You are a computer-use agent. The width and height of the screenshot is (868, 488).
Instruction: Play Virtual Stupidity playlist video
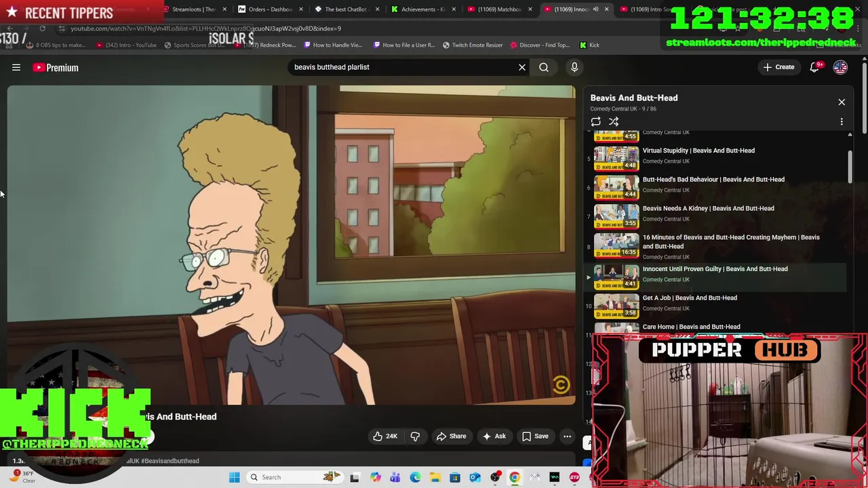tap(698, 150)
